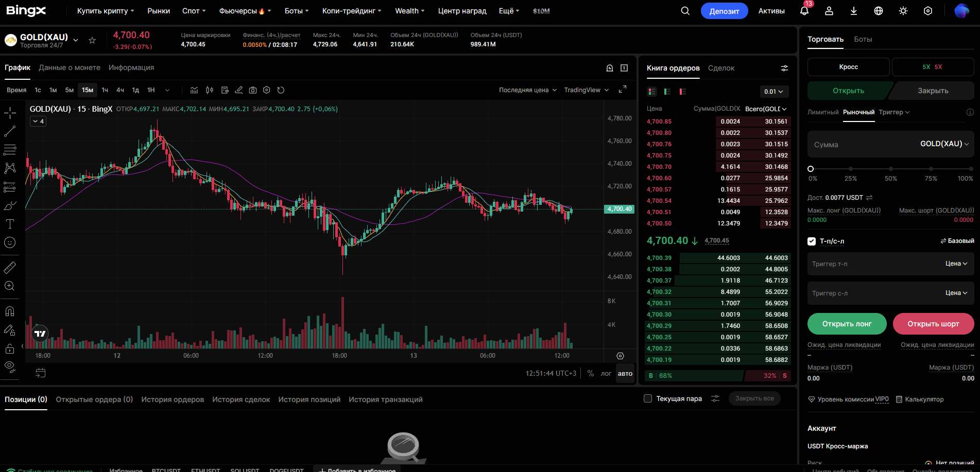
Task: Switch to Боты tab in trade panel
Action: coord(863,39)
